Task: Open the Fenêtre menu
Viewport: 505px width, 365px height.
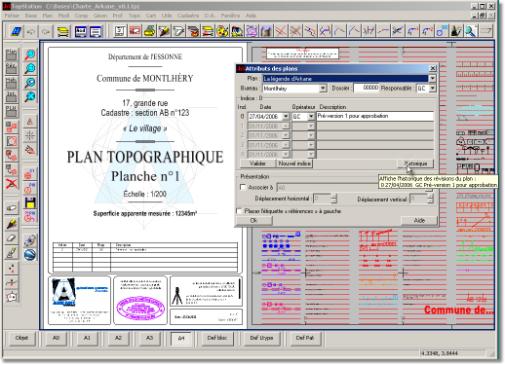Action: [230, 16]
